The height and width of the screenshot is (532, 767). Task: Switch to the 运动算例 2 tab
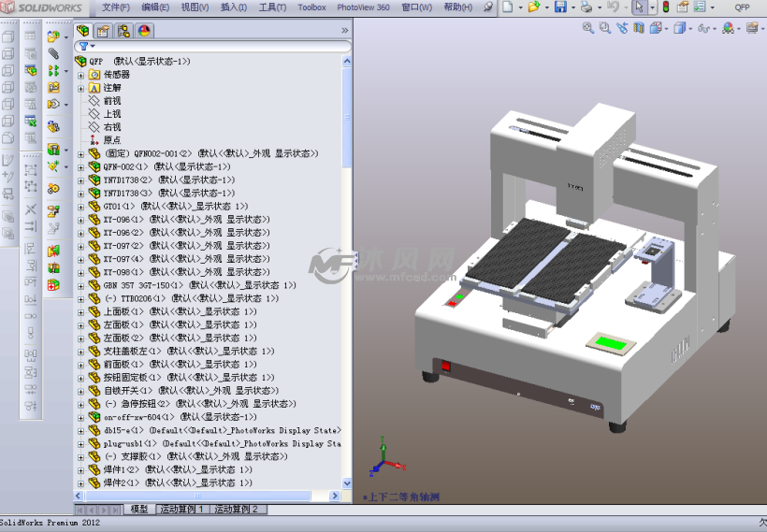[x=238, y=509]
